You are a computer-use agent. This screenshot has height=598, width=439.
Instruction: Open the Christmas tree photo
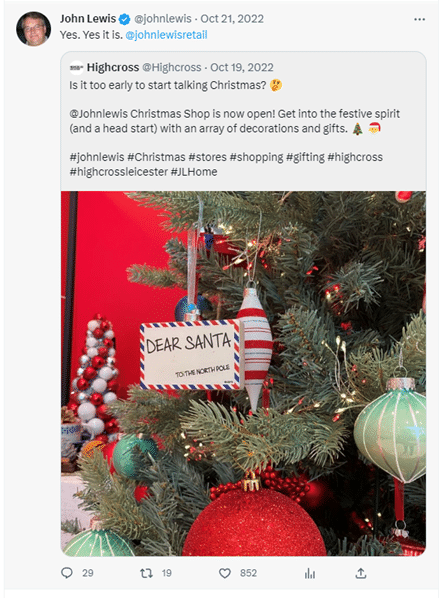(243, 373)
